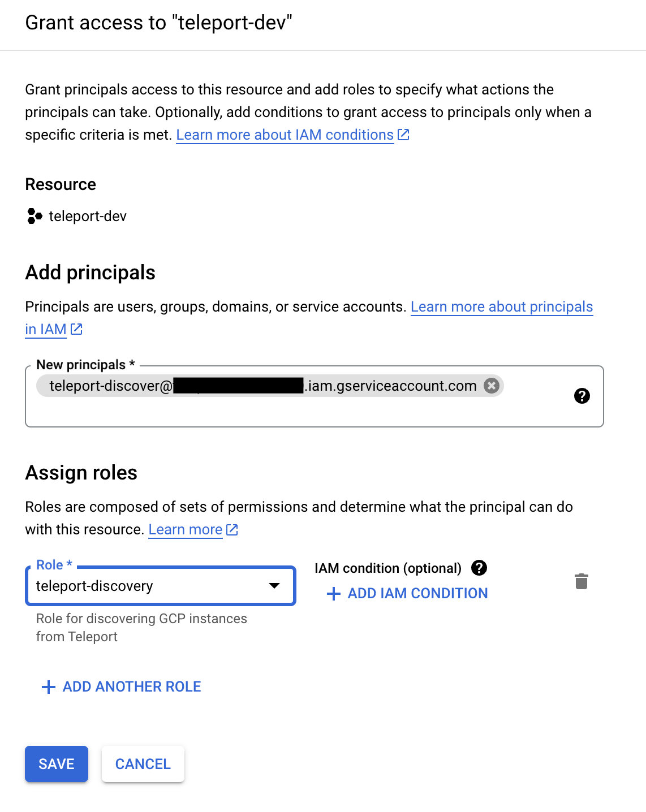This screenshot has width=646, height=812.
Task: Click the SAVE button
Action: click(56, 763)
